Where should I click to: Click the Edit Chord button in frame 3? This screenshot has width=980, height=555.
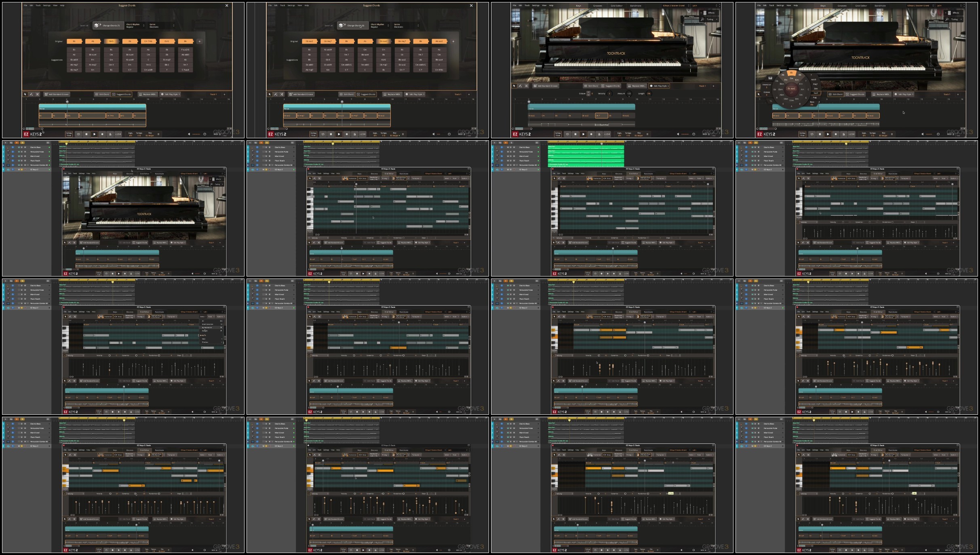tap(591, 86)
